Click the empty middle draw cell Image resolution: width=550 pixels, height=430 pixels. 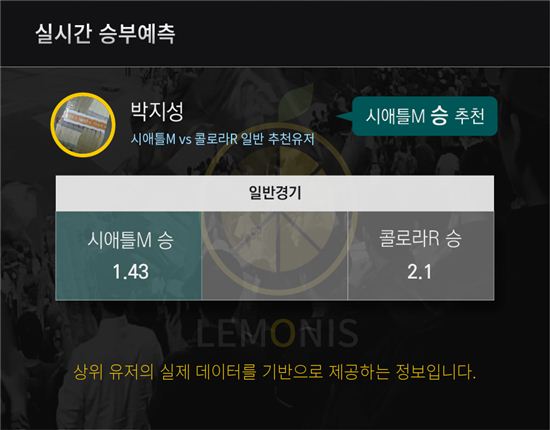[x=274, y=256]
